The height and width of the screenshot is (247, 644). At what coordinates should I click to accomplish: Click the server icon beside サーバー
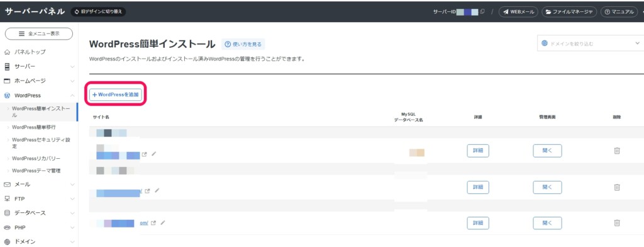click(7, 66)
